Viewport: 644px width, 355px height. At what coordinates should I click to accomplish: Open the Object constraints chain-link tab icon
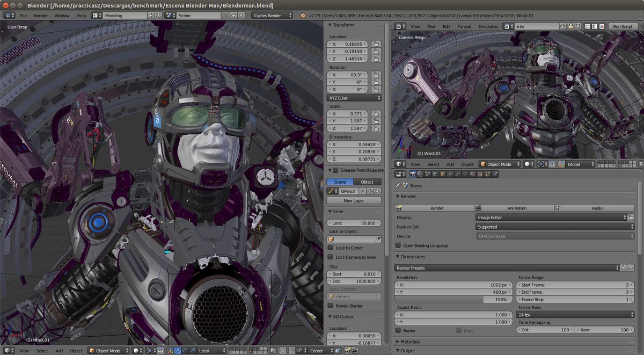coord(450,174)
